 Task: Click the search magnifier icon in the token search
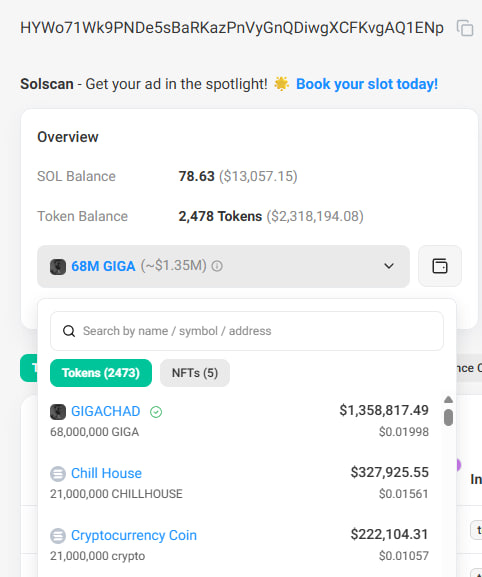click(69, 331)
